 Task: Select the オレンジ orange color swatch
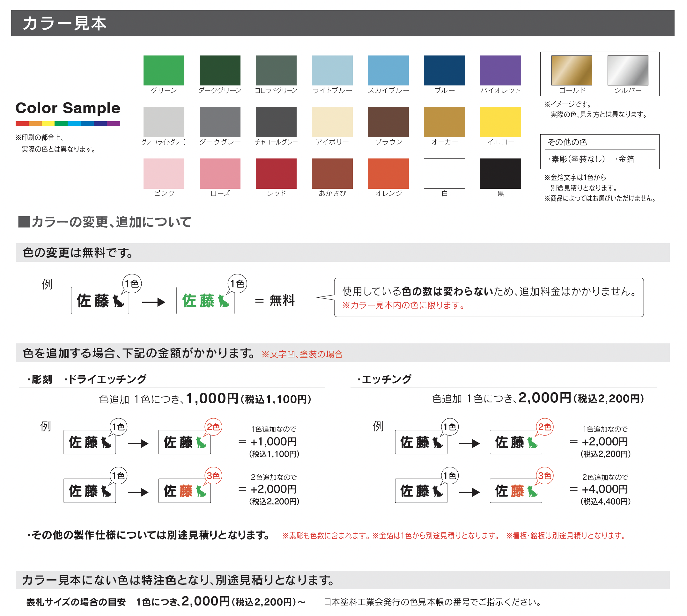(388, 173)
